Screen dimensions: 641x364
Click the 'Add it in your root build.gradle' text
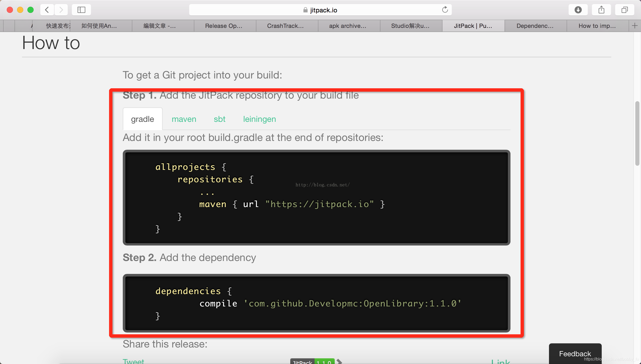click(253, 138)
